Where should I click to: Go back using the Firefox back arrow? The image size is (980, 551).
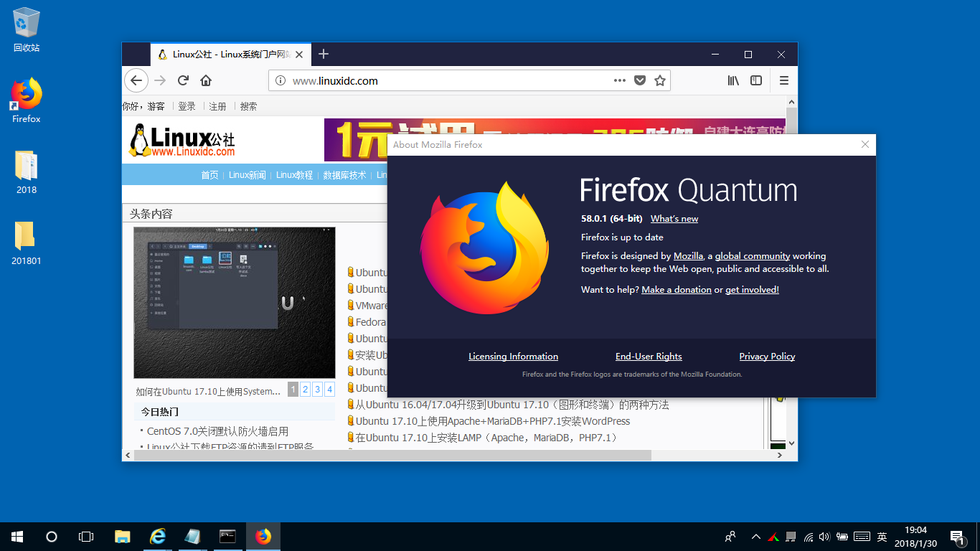tap(136, 80)
